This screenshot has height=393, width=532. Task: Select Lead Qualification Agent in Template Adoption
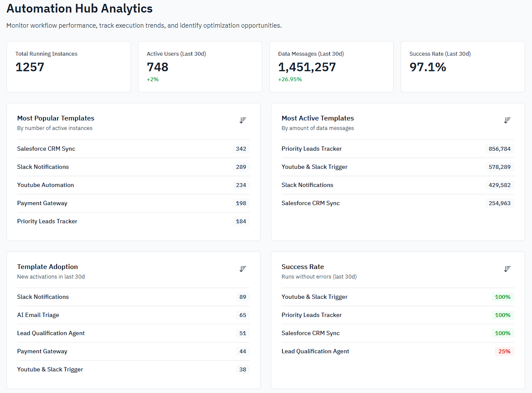(134, 333)
